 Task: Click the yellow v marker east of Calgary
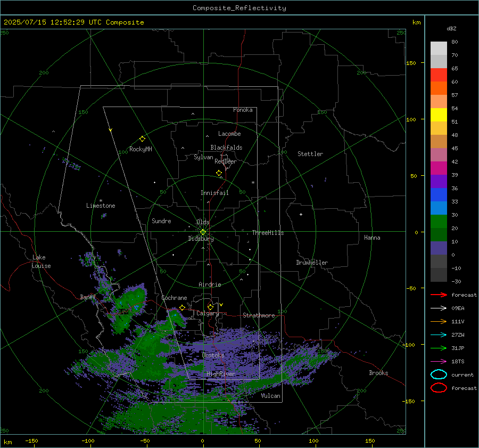click(x=221, y=305)
